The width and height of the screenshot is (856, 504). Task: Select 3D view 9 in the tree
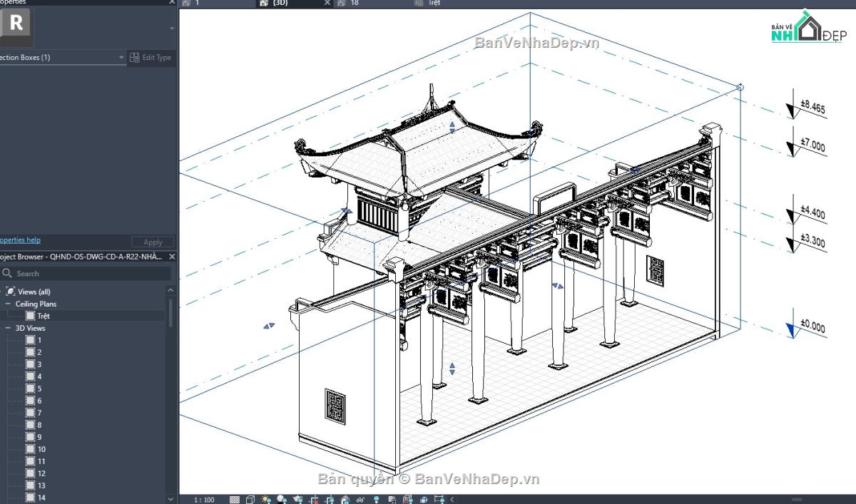(39, 437)
